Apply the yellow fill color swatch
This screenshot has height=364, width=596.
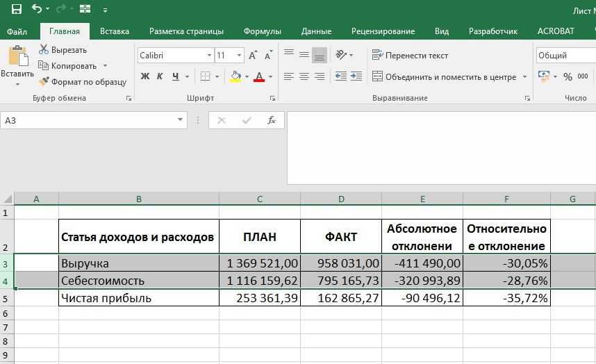tap(235, 76)
